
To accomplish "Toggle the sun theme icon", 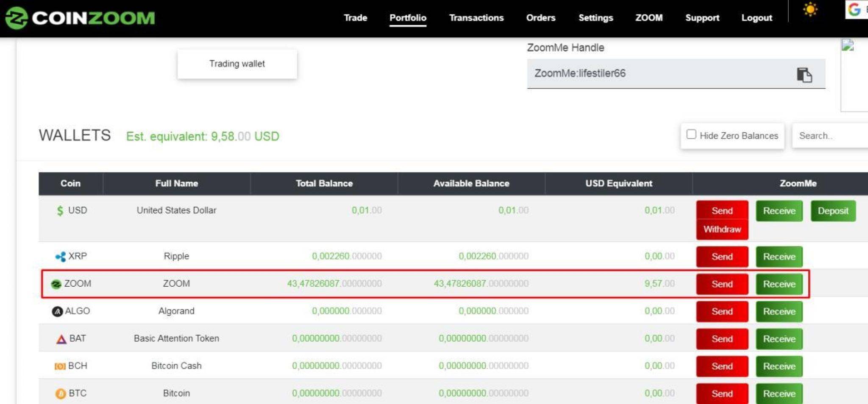I will (810, 9).
